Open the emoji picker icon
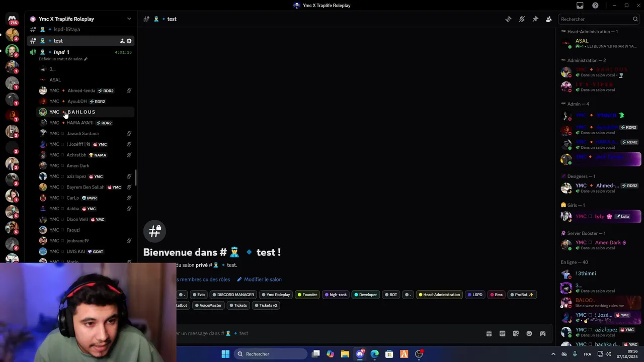 [x=529, y=333]
